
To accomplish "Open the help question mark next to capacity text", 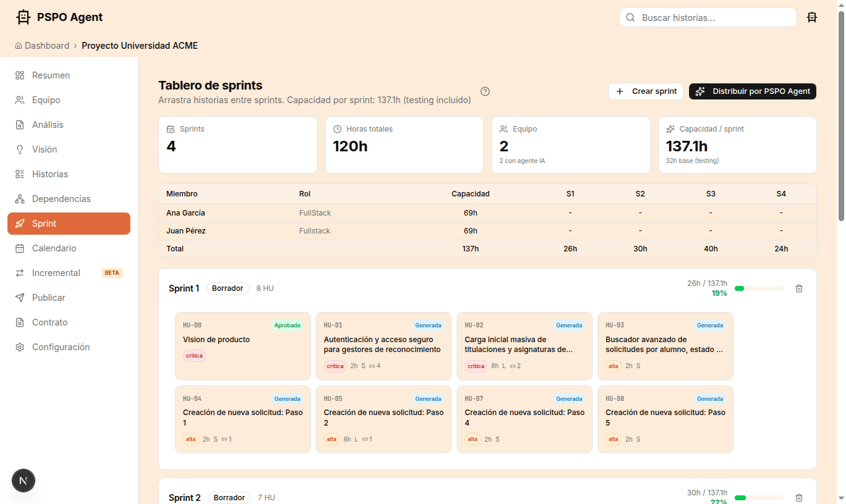I will coord(485,91).
